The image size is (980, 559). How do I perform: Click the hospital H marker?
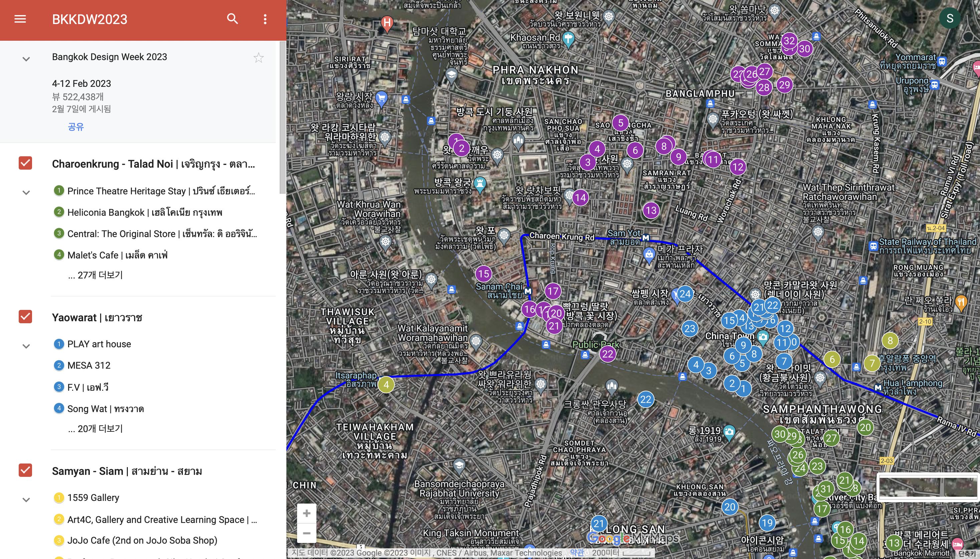coord(387,23)
